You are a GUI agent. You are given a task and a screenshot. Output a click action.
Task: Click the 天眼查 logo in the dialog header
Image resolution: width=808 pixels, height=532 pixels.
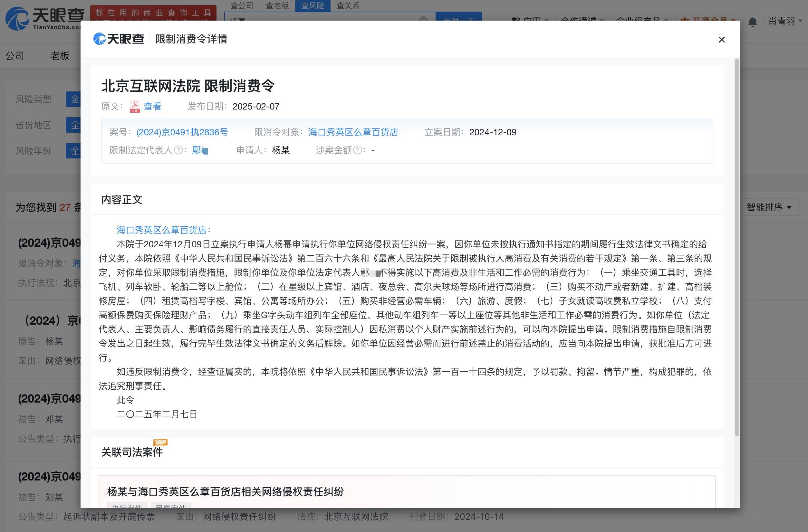119,39
